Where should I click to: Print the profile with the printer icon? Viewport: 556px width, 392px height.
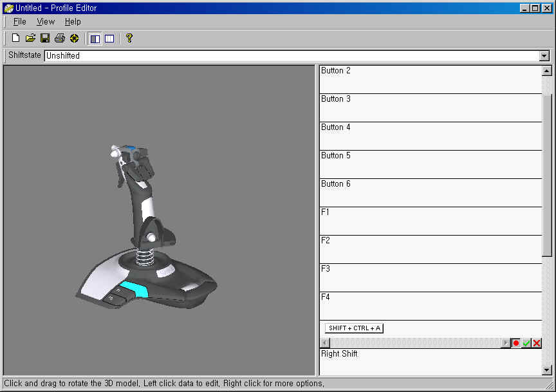pyautogui.click(x=60, y=39)
